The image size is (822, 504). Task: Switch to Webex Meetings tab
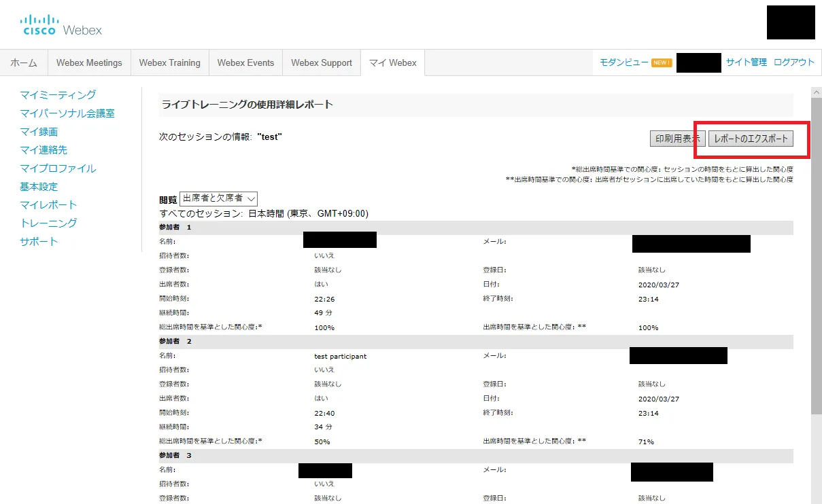[x=89, y=62]
